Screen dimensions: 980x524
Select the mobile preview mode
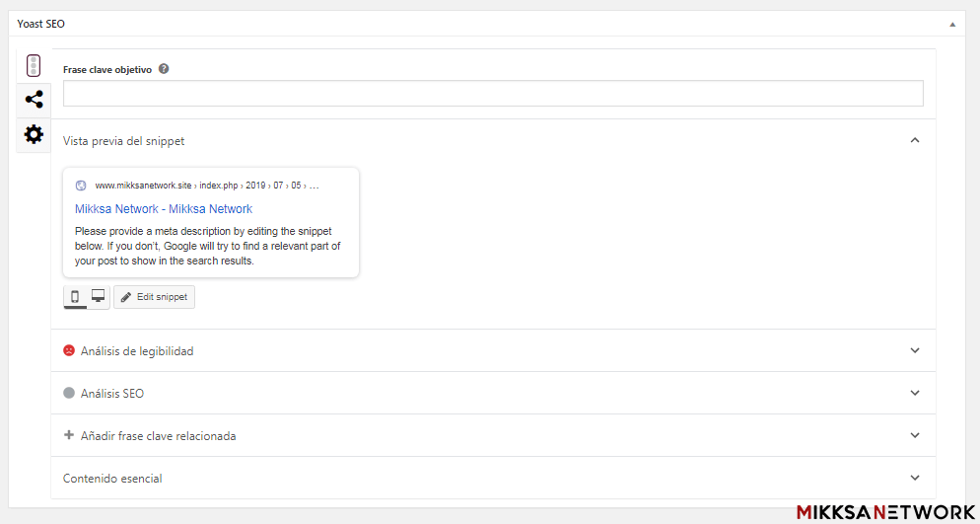(x=75, y=296)
